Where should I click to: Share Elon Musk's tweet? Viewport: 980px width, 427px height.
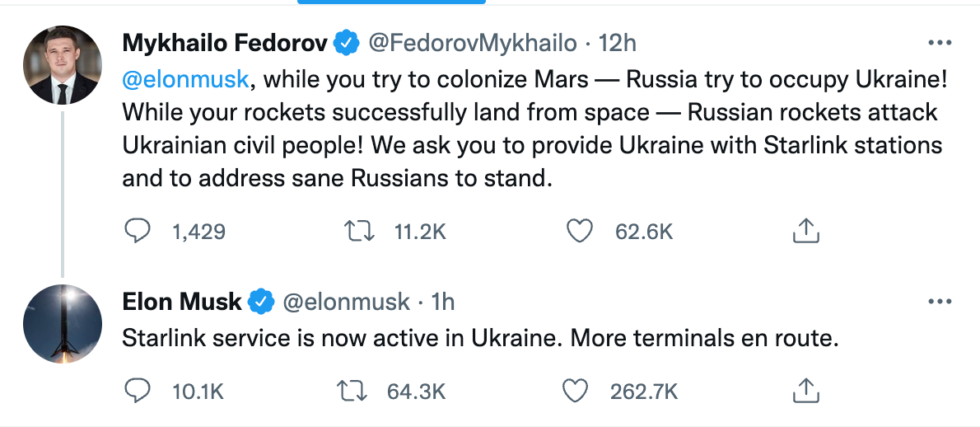[x=805, y=391]
